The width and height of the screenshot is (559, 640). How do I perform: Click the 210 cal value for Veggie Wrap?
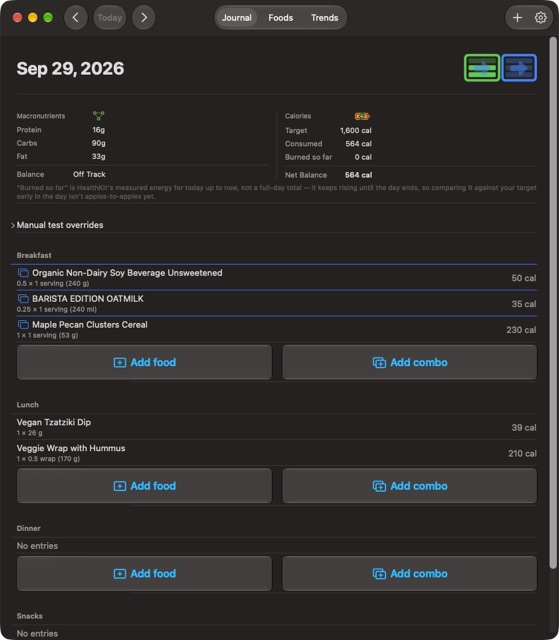coord(522,453)
